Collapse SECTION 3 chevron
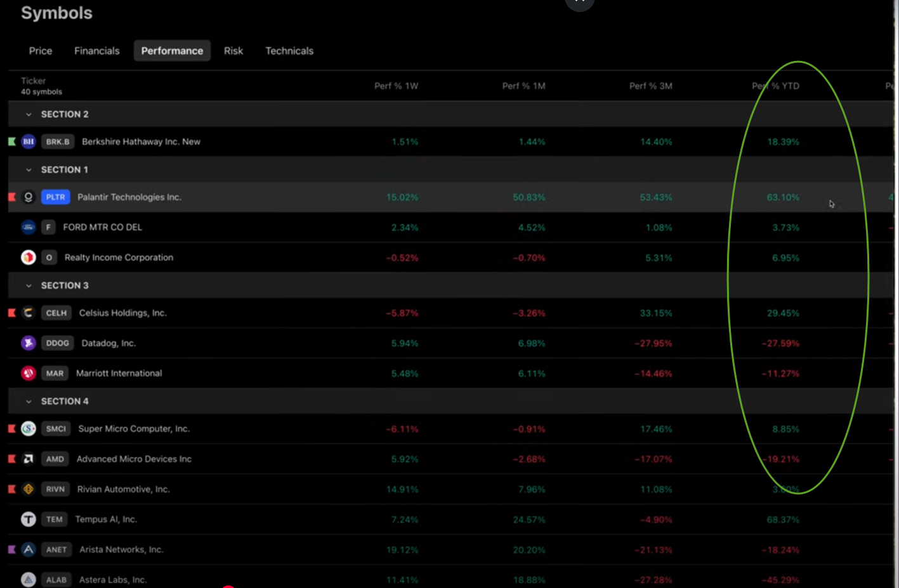The height and width of the screenshot is (588, 899). click(29, 286)
